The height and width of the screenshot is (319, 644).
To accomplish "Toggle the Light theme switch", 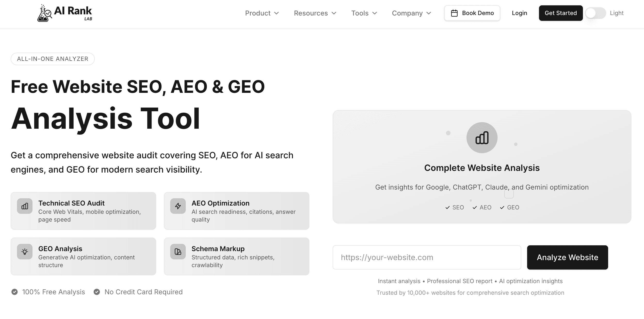I will pyautogui.click(x=595, y=13).
